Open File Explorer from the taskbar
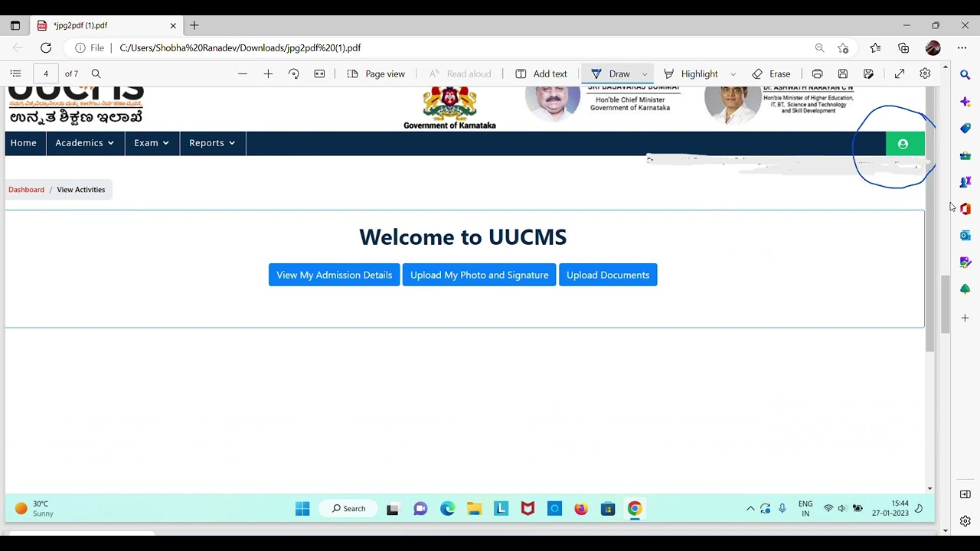 click(x=475, y=509)
